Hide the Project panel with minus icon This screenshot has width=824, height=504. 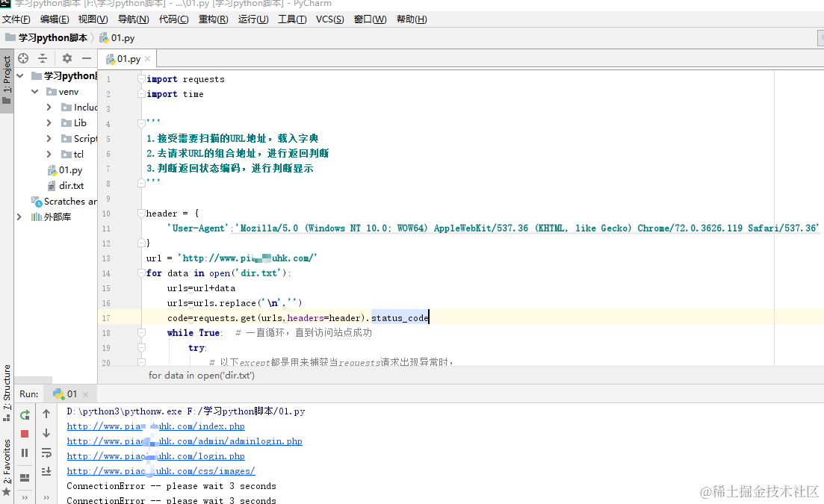(x=87, y=58)
